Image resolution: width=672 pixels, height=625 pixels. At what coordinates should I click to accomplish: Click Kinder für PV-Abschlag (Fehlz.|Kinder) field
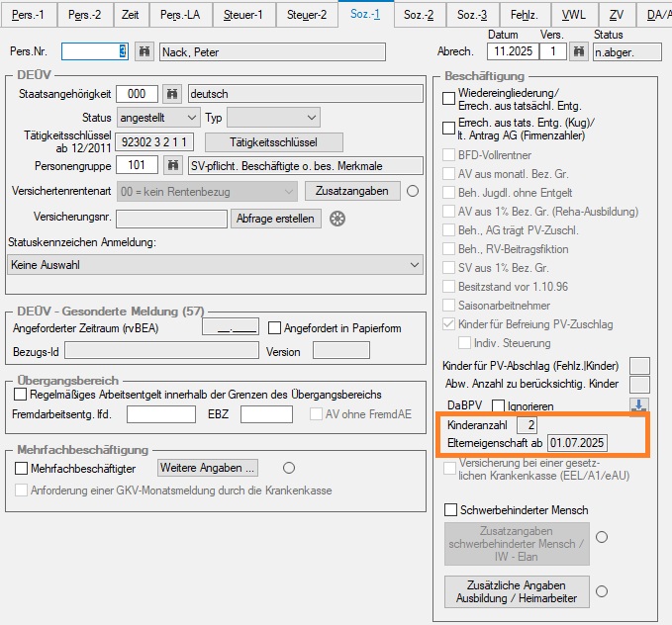click(639, 366)
